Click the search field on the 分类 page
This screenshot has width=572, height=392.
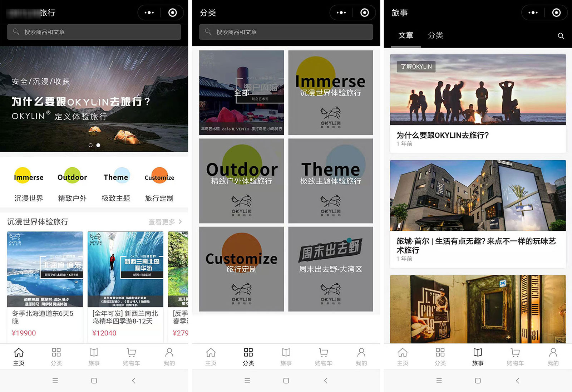pyautogui.click(x=286, y=32)
